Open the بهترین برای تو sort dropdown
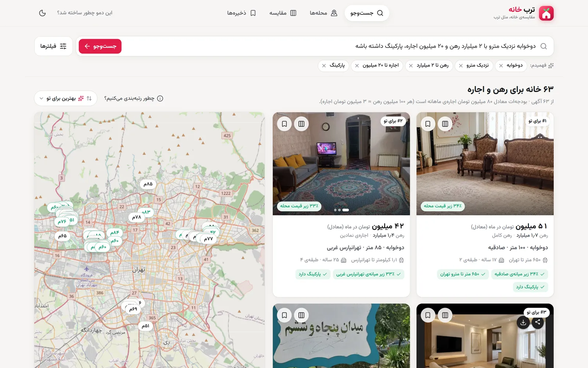The image size is (588, 368). 66,98
